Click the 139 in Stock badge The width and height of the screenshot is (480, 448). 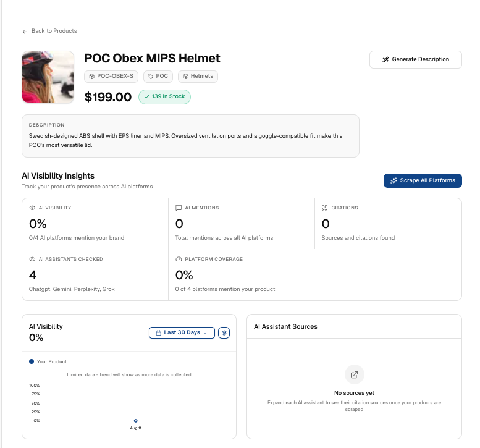coord(164,97)
